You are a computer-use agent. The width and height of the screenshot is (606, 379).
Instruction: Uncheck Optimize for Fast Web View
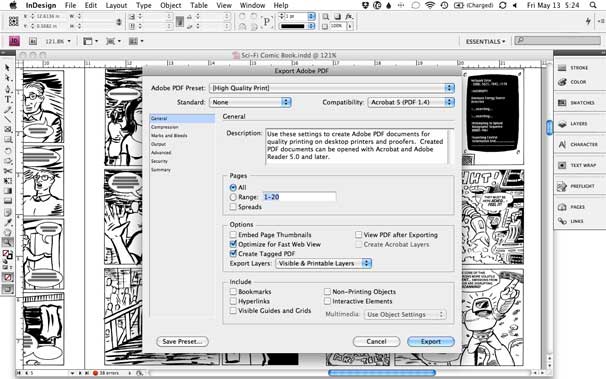[233, 244]
